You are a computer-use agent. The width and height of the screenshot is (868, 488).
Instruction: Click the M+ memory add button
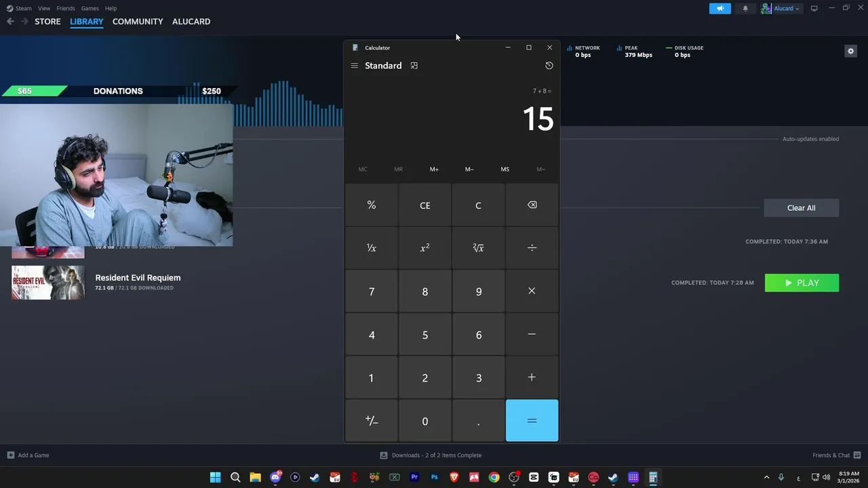coord(434,169)
